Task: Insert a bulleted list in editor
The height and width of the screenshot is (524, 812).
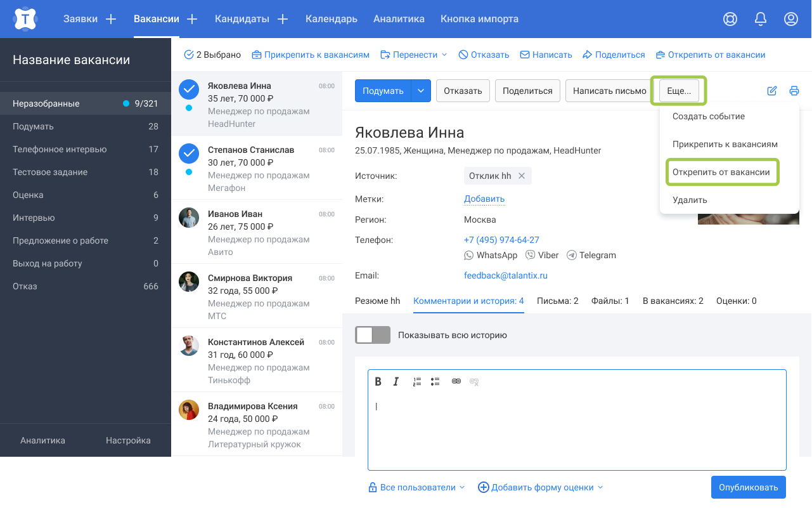Action: coord(435,381)
